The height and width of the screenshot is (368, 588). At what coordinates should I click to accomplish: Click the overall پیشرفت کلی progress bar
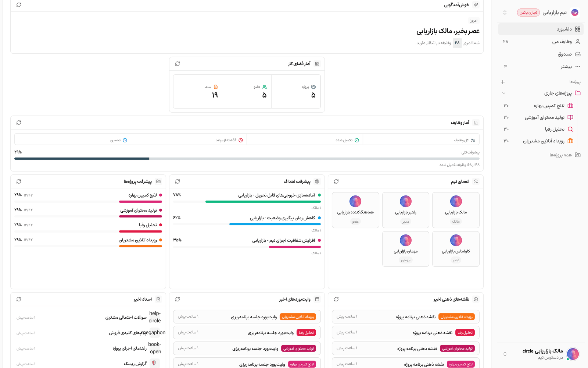(x=247, y=159)
